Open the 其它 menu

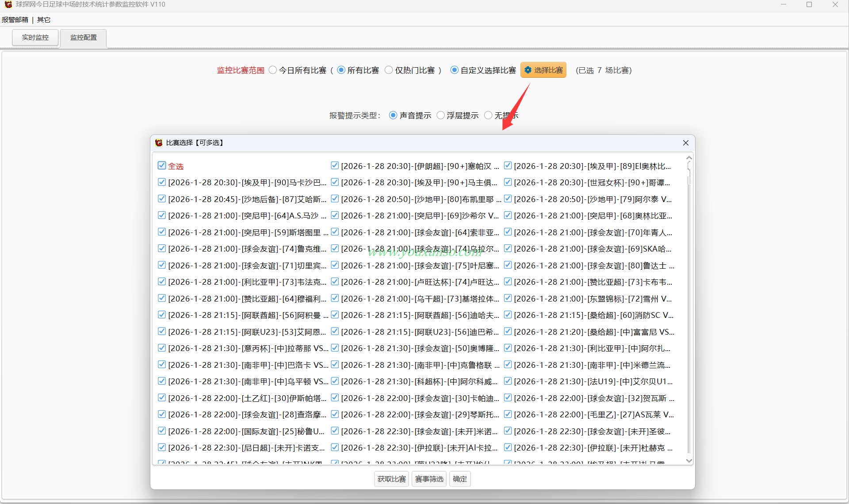[x=44, y=20]
